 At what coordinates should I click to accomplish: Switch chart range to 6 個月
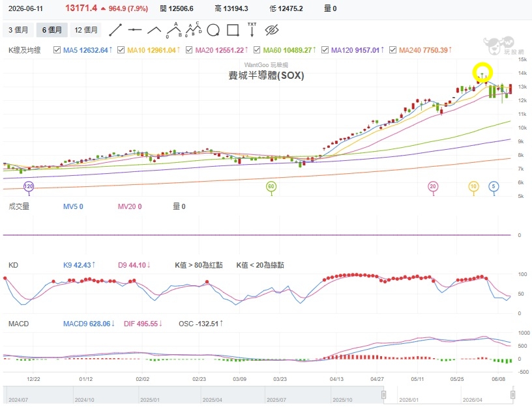52,30
